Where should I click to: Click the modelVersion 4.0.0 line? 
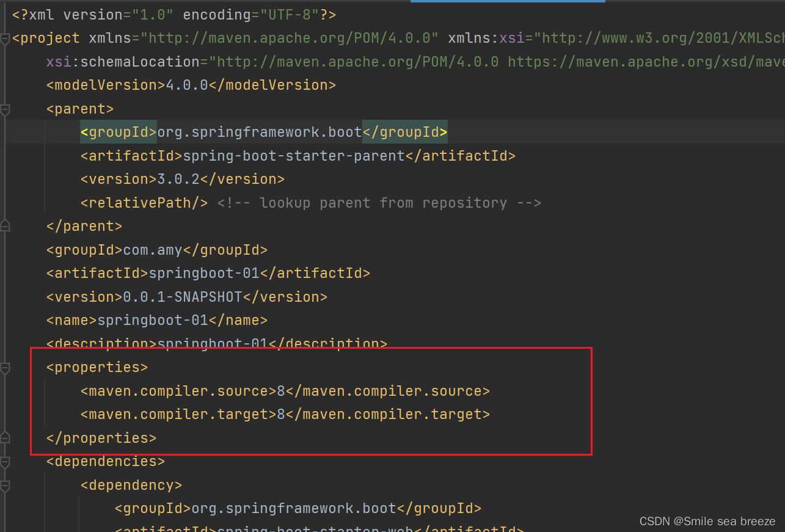pos(191,85)
